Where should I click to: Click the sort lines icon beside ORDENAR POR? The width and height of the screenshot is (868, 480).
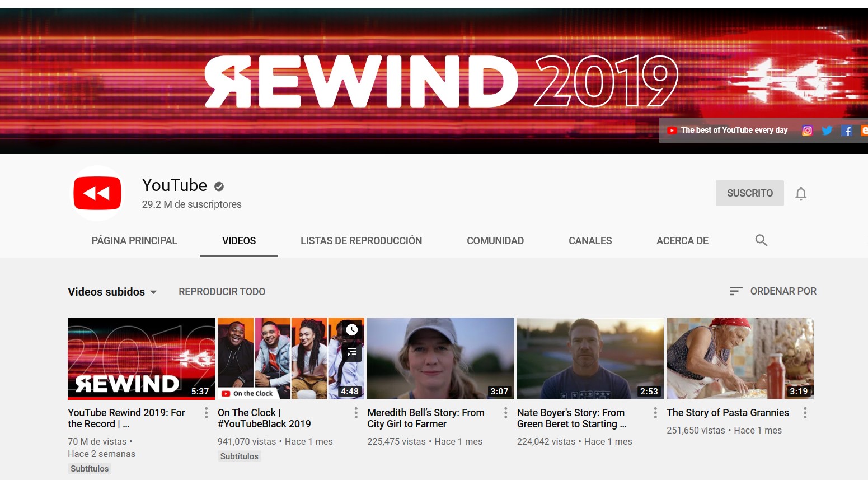pos(736,291)
